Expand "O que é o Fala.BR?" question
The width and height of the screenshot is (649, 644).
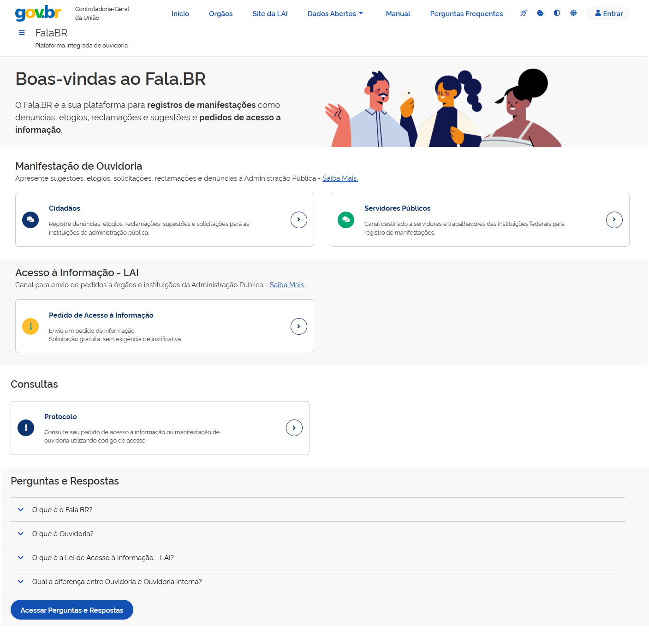pos(62,510)
